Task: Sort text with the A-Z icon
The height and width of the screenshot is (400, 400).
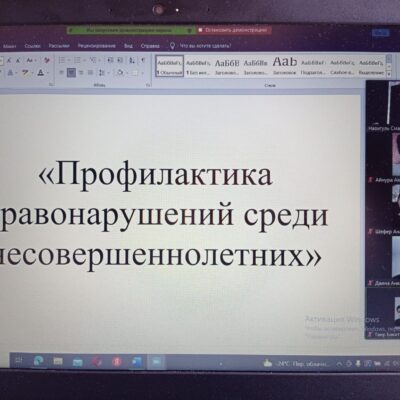Action: tap(132, 60)
